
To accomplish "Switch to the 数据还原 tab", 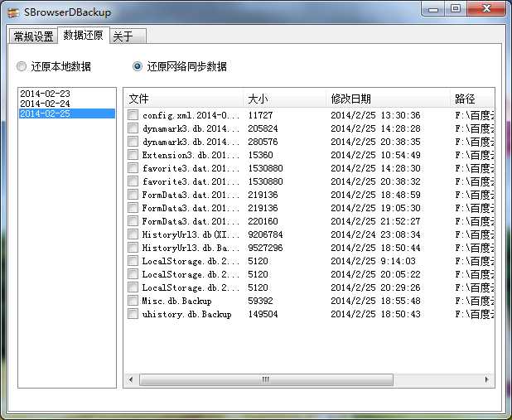I will (84, 35).
